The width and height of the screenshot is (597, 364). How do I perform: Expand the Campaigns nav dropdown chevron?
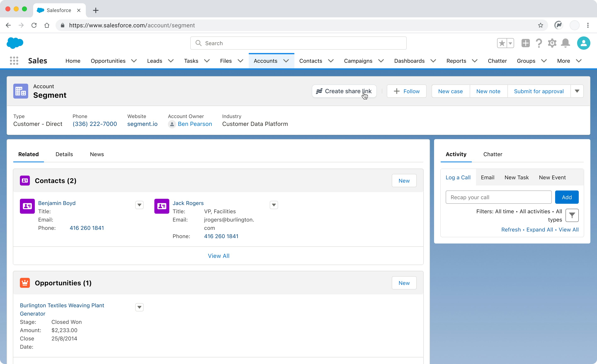pyautogui.click(x=381, y=61)
